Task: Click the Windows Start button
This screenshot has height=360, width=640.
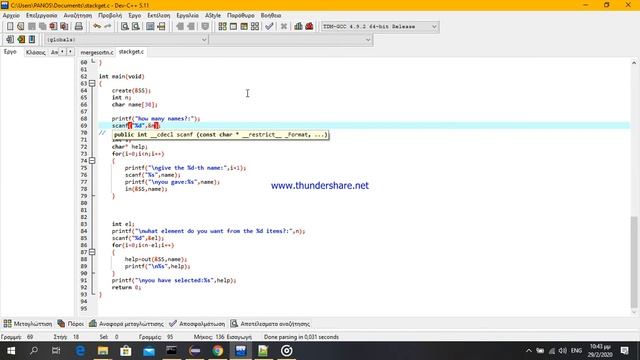Action: pos(11,351)
